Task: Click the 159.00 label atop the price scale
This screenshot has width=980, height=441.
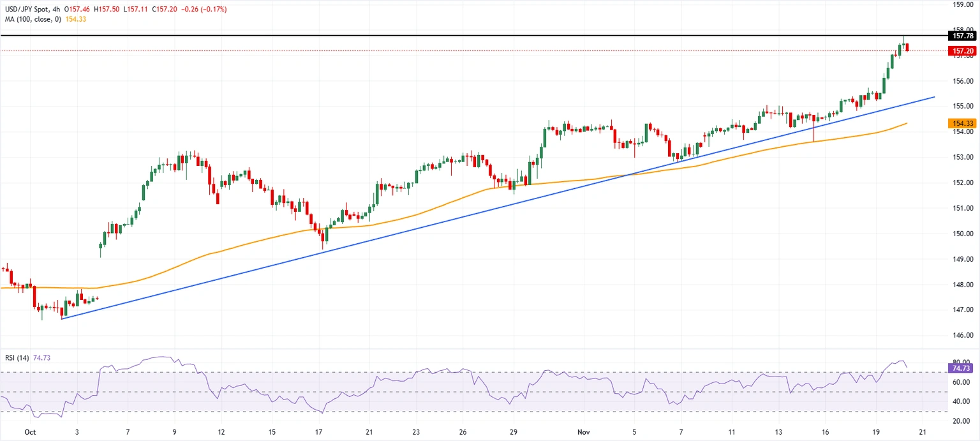Action: pos(965,6)
